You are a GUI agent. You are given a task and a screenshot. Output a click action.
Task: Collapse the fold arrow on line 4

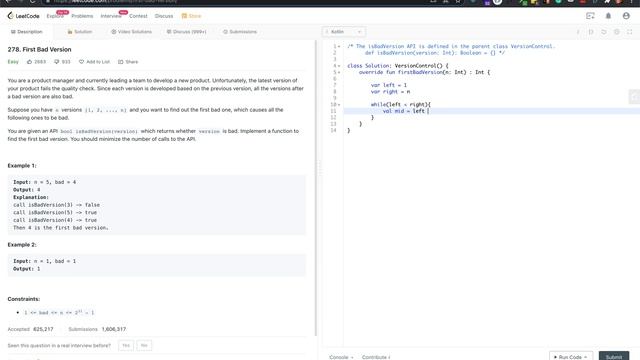point(339,66)
